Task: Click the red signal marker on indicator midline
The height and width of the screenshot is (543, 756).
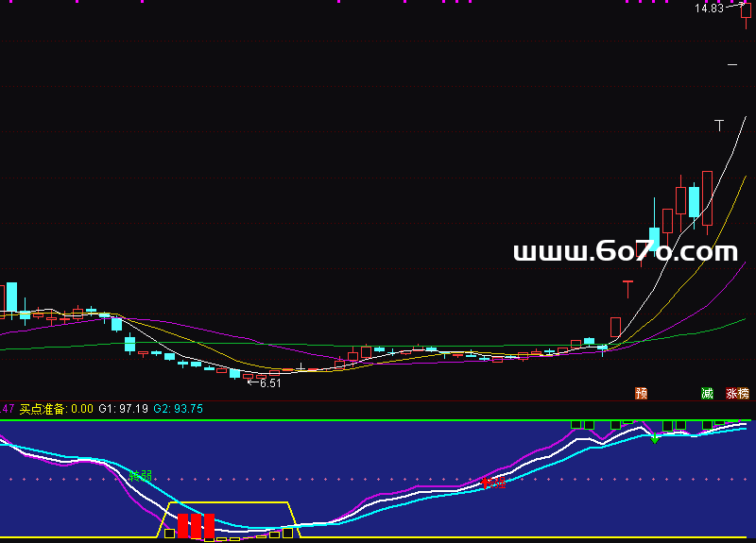Action: click(493, 484)
